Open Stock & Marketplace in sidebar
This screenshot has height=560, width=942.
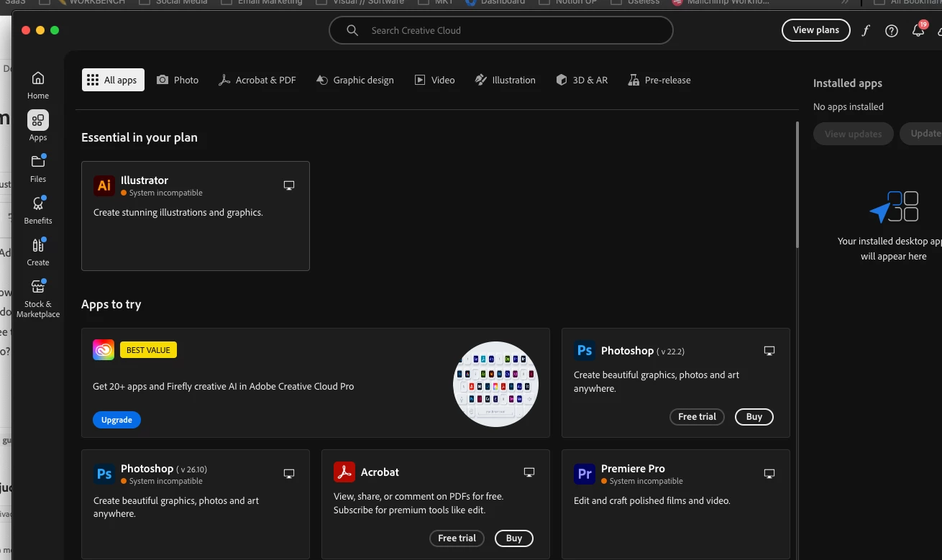pos(38,298)
